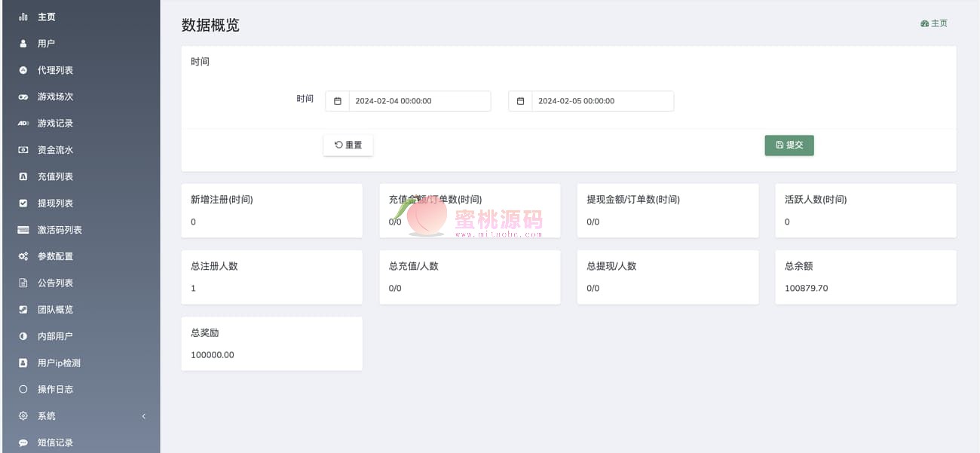Click the checkmark icon beside 提现列表
980x453 pixels.
pyautogui.click(x=23, y=204)
